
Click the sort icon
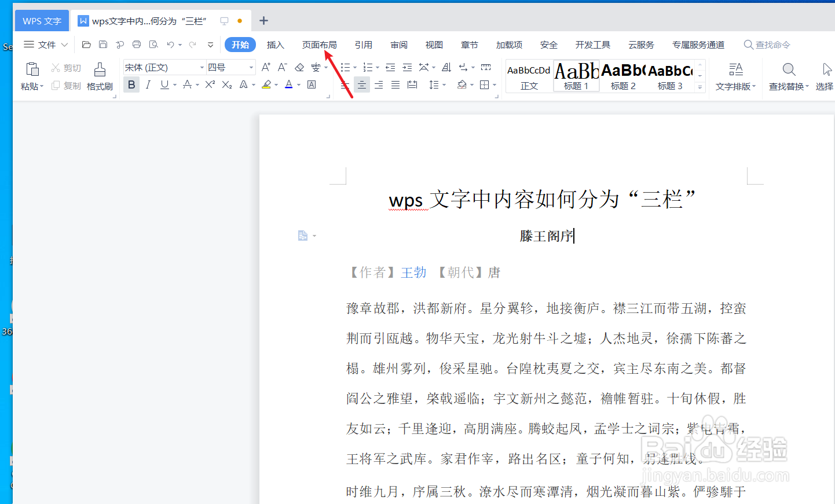pyautogui.click(x=446, y=68)
